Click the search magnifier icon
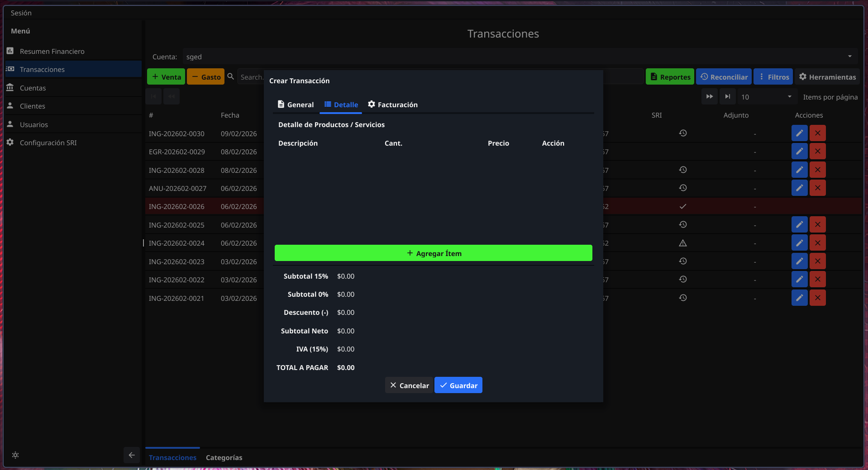868x470 pixels. (231, 77)
